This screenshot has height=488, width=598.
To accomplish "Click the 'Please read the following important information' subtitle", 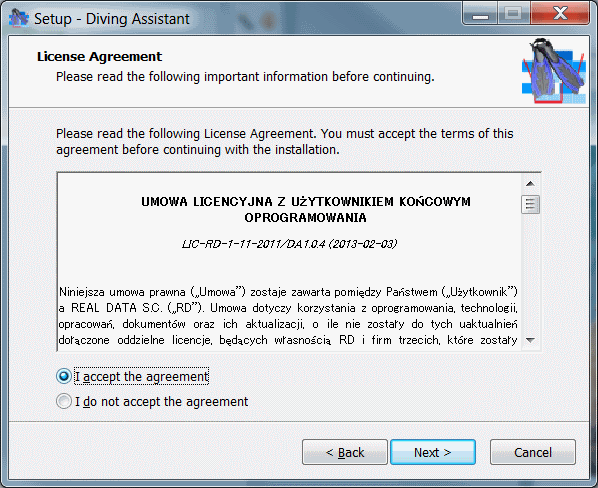I will point(245,77).
